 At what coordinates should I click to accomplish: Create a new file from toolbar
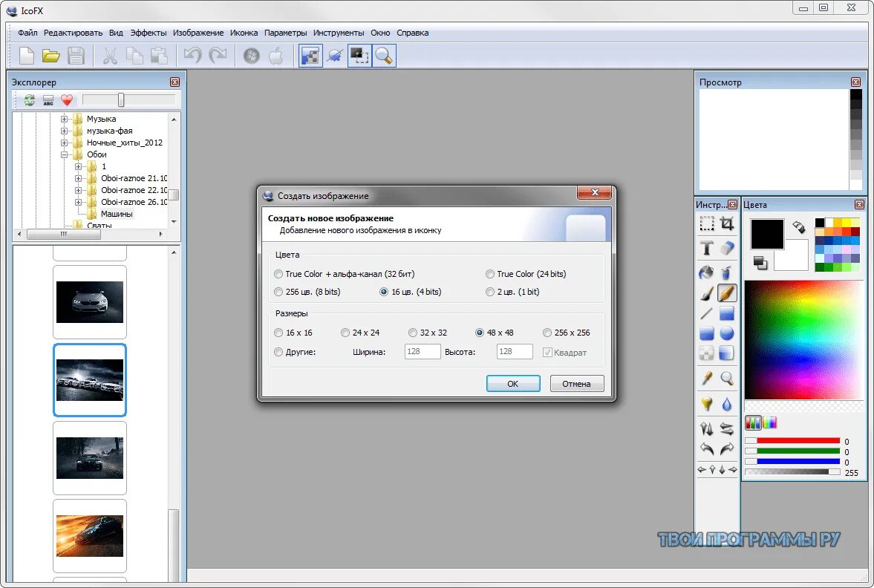[x=26, y=56]
